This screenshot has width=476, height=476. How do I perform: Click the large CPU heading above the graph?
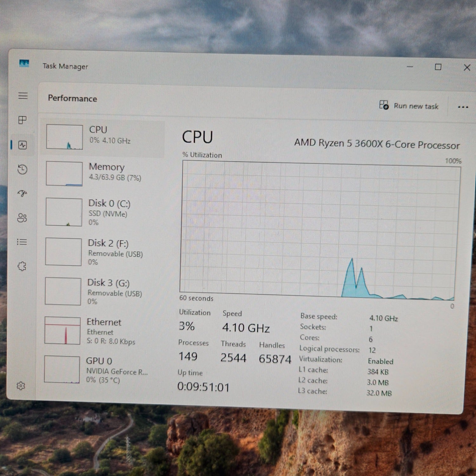tap(197, 137)
